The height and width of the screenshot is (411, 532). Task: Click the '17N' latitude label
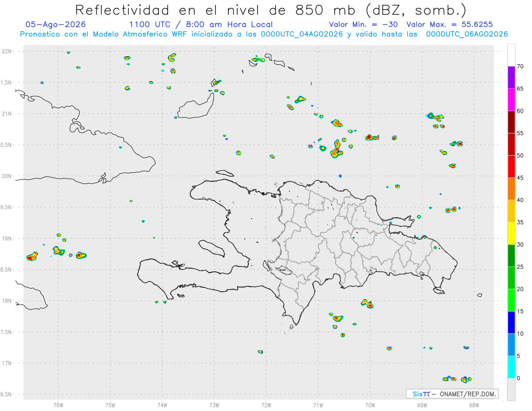pos(7,363)
